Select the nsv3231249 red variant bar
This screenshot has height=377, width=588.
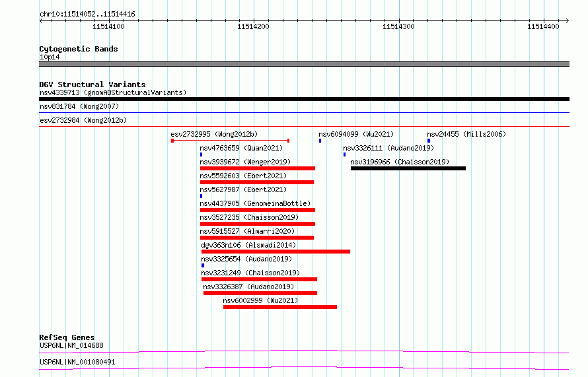pos(259,279)
